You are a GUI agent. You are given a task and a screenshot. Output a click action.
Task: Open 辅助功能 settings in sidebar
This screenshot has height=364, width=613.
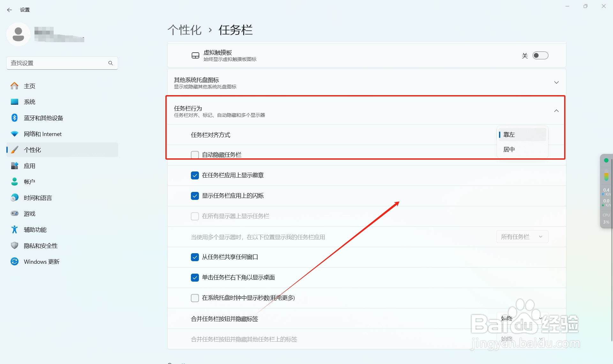pyautogui.click(x=35, y=229)
